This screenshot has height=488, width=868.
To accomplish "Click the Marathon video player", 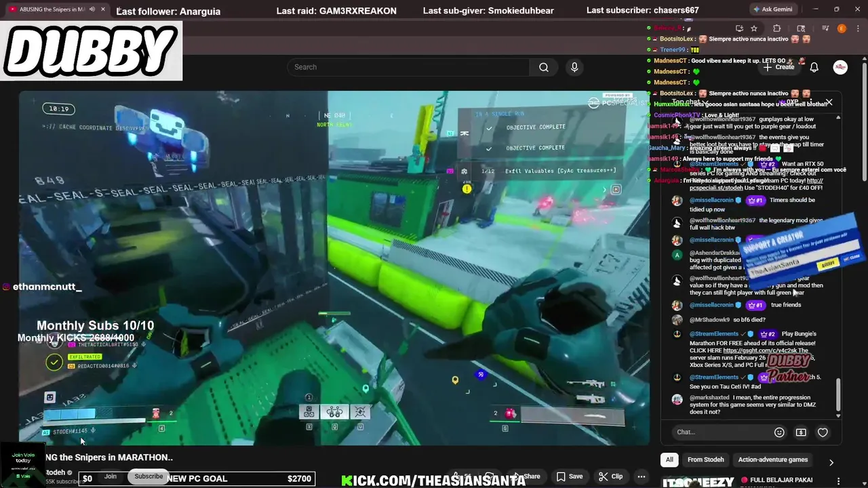I will coord(334,268).
